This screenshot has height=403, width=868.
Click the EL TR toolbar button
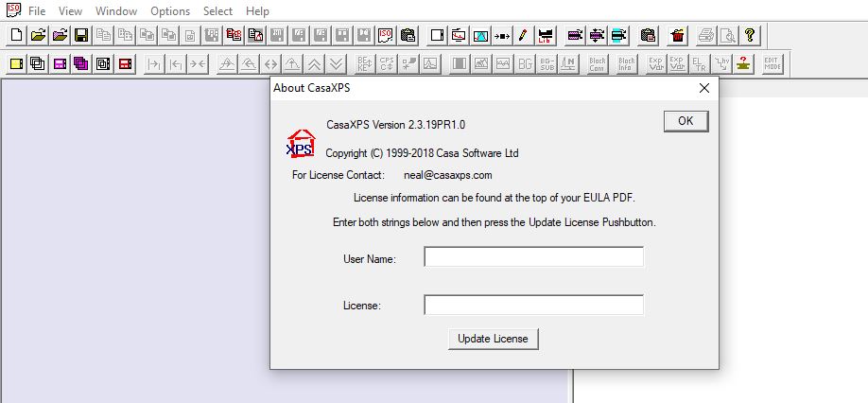tap(700, 63)
